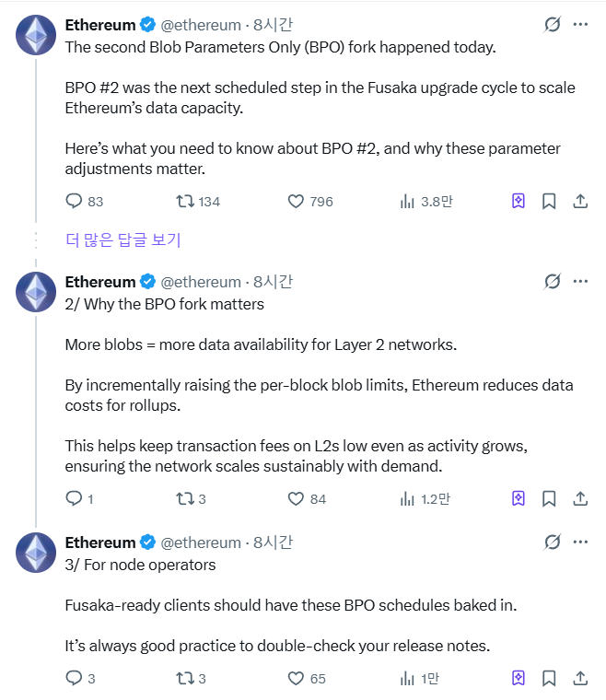Open Grok icon on the first tweet

[552, 25]
